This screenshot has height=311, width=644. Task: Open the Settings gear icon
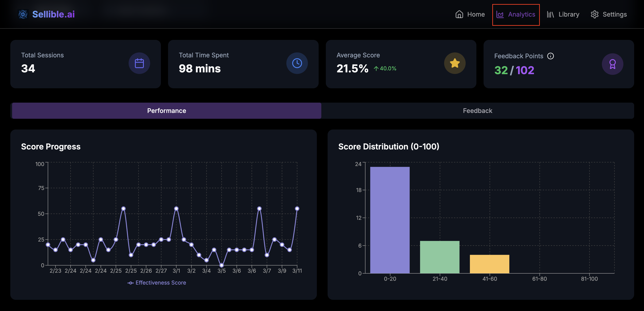click(595, 14)
